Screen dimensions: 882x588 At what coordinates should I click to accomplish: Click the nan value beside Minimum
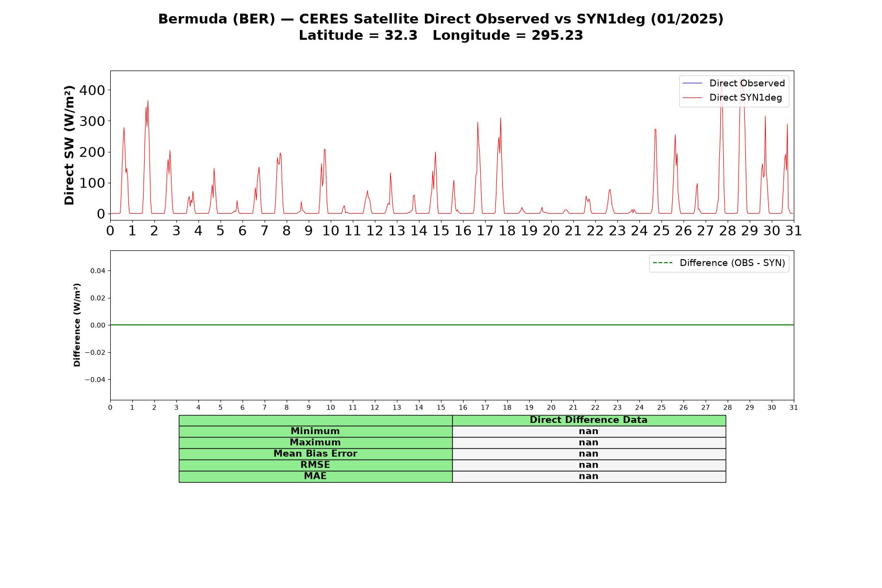pos(588,431)
